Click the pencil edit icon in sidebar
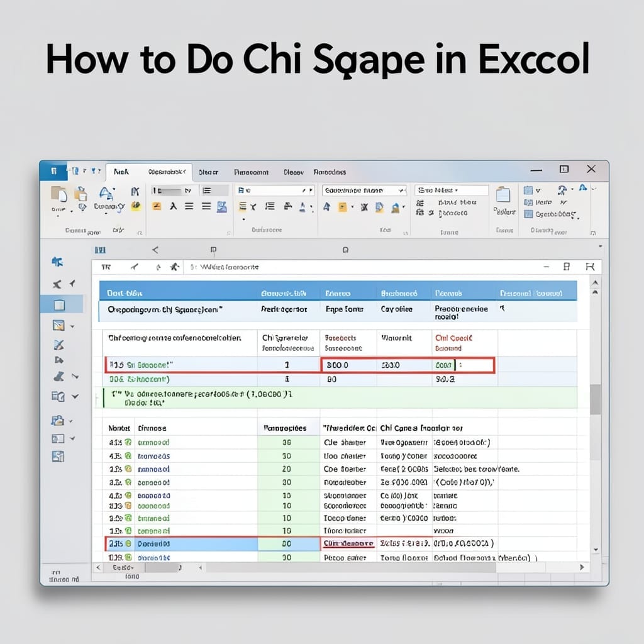 (58, 345)
